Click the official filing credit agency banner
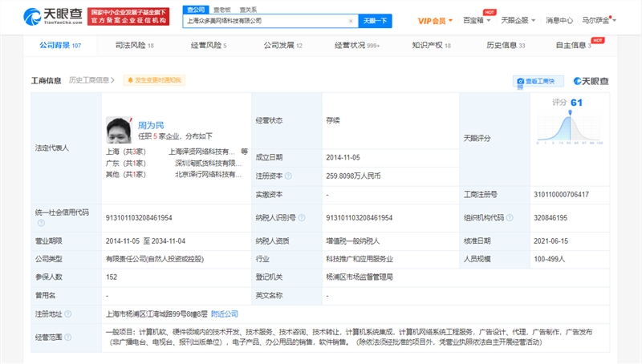This screenshot has height=364, width=642. click(128, 16)
